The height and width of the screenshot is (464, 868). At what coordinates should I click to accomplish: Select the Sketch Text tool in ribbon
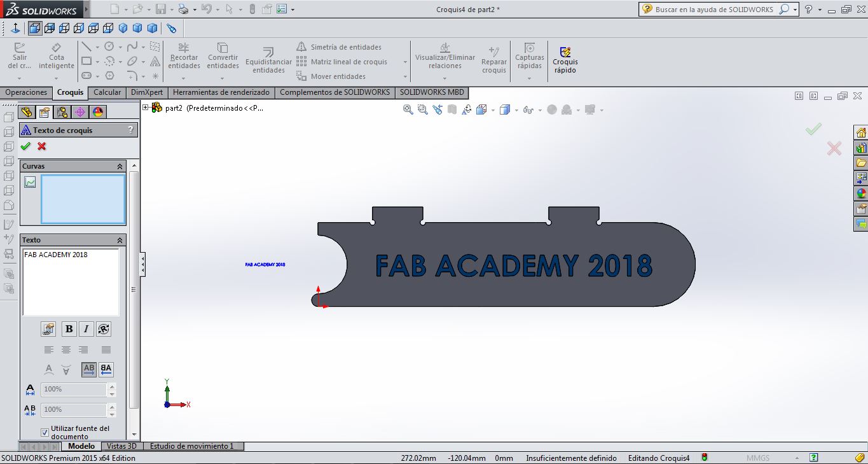[x=155, y=62]
